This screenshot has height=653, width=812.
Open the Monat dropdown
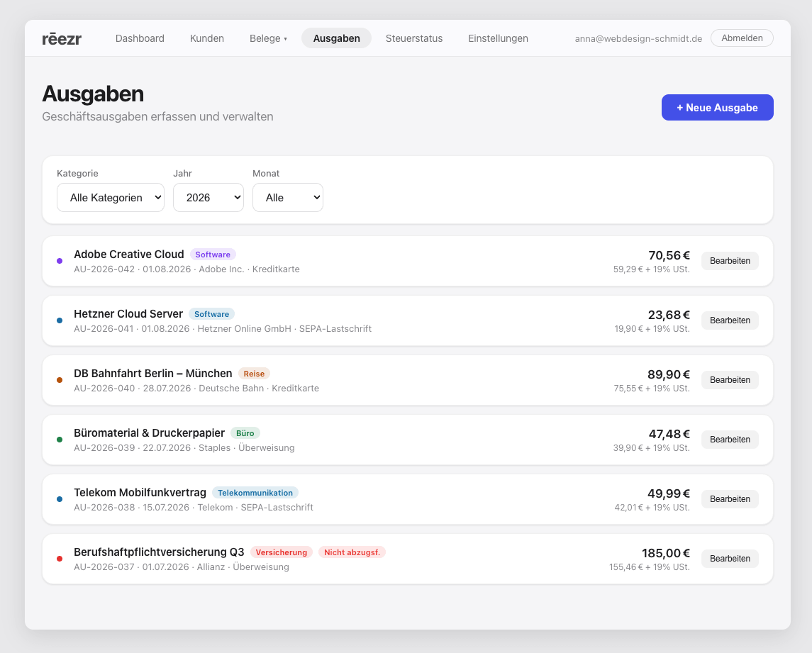coord(287,197)
